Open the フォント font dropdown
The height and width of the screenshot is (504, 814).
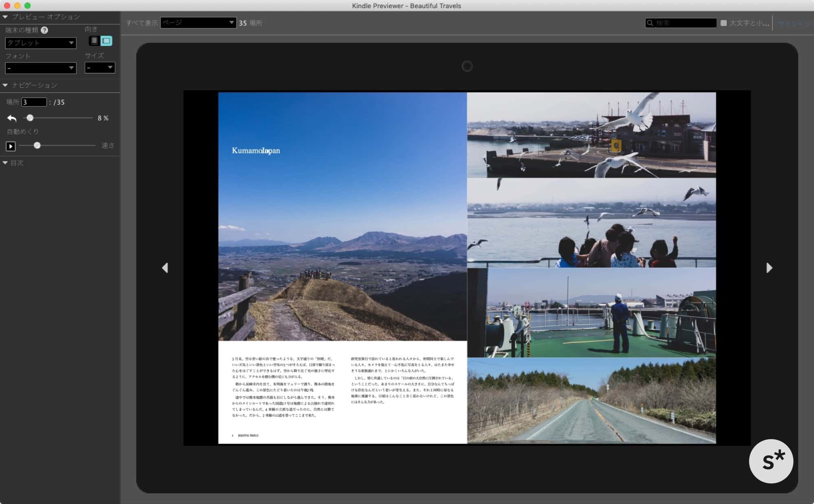point(40,68)
